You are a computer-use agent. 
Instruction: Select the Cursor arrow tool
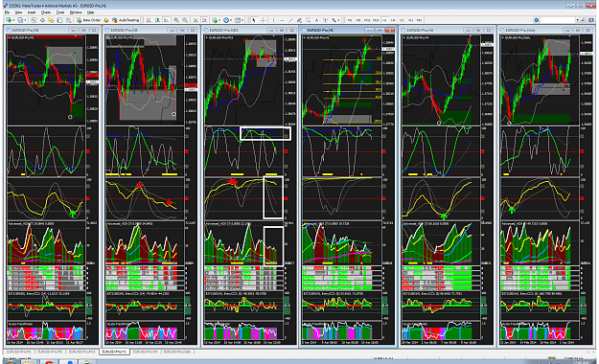click(254, 20)
